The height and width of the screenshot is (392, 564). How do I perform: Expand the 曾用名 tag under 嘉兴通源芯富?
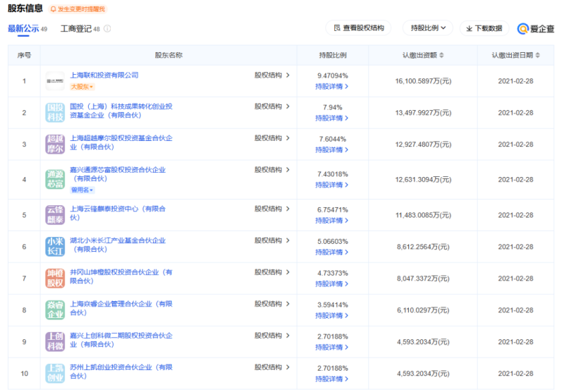click(82, 190)
